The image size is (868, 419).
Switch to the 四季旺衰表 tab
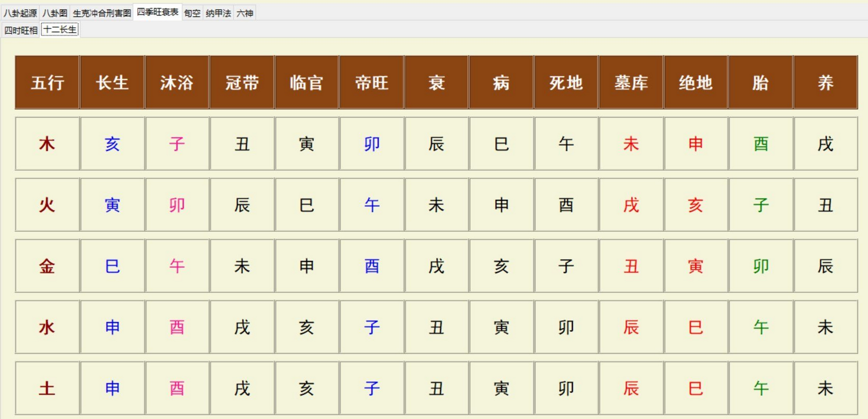[157, 11]
